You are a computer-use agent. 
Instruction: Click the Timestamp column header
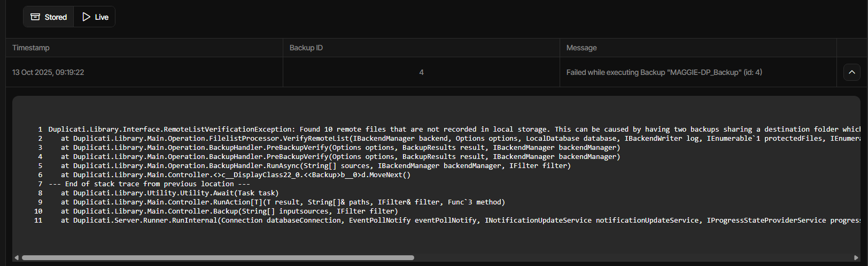click(31, 48)
